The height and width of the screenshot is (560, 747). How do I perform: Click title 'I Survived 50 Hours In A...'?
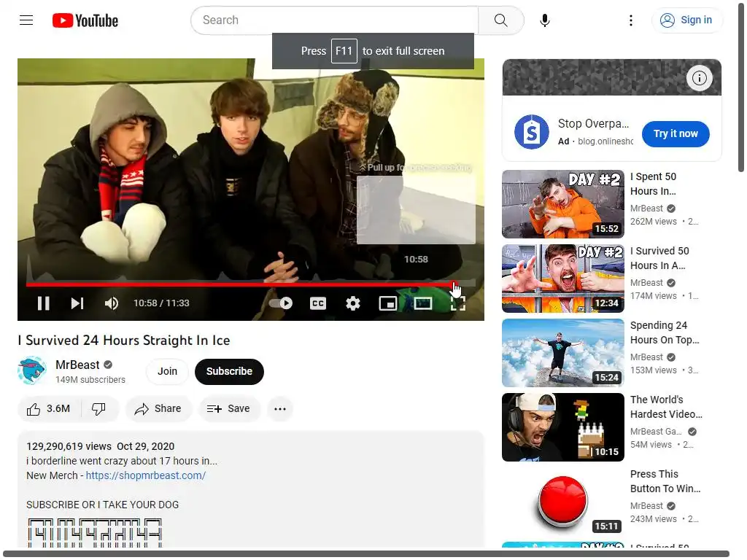coord(659,258)
